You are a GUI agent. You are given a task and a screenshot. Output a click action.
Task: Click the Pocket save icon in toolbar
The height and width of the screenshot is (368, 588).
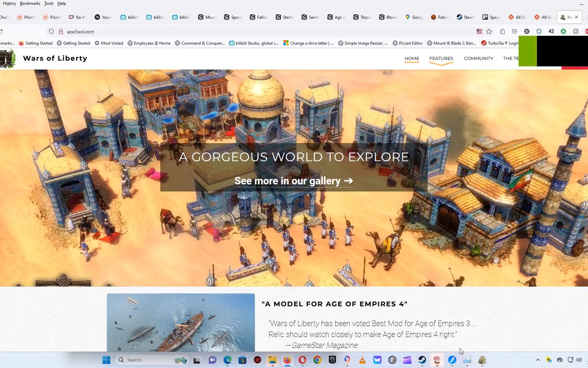[514, 31]
